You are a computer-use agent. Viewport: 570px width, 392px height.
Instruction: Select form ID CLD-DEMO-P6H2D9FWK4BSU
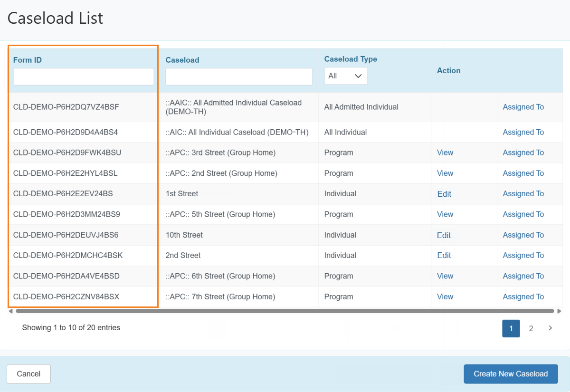tap(67, 153)
